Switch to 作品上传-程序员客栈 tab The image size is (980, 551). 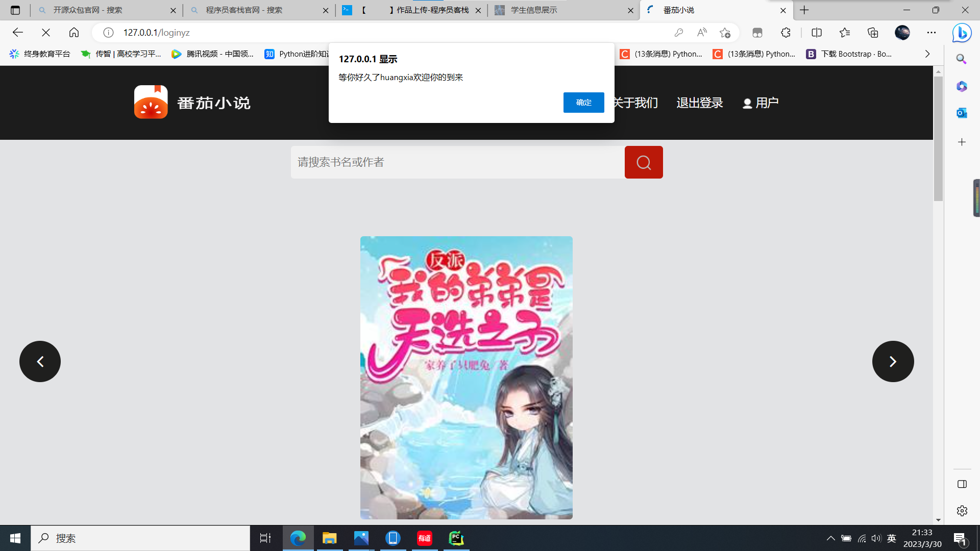pyautogui.click(x=411, y=10)
